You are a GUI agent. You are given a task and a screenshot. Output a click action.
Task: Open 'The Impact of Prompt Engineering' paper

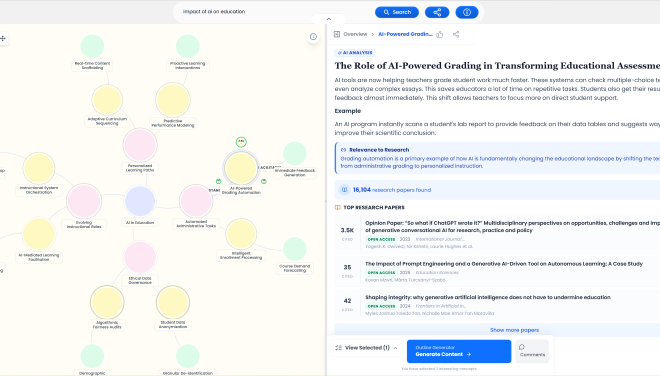[x=504, y=264]
